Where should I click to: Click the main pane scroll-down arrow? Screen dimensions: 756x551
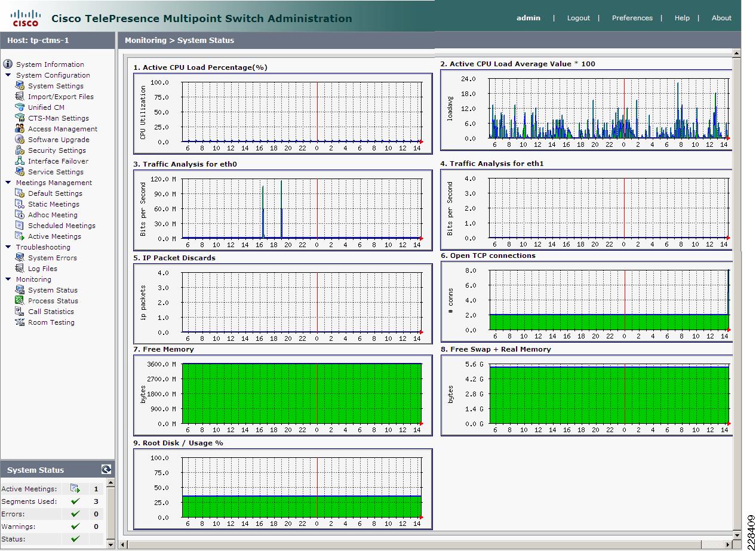click(x=736, y=535)
